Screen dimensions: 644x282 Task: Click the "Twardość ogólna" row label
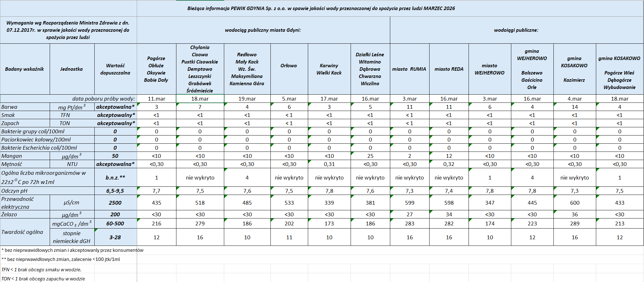(x=23, y=232)
